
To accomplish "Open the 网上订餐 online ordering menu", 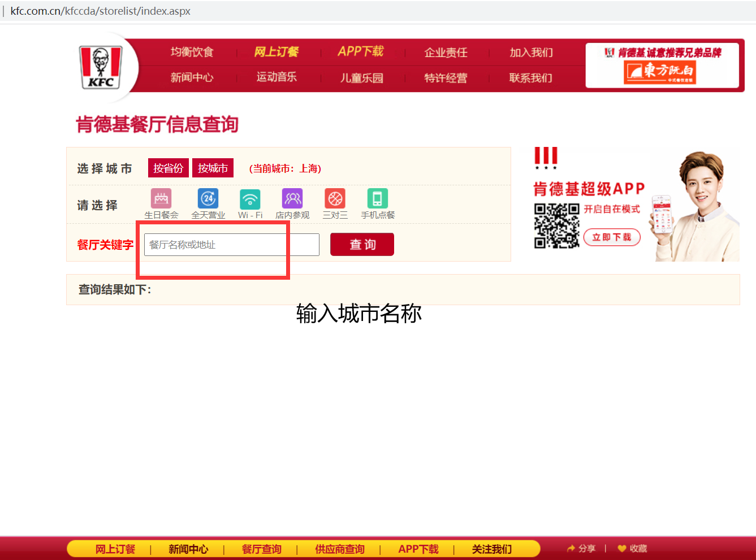I will pyautogui.click(x=277, y=51).
